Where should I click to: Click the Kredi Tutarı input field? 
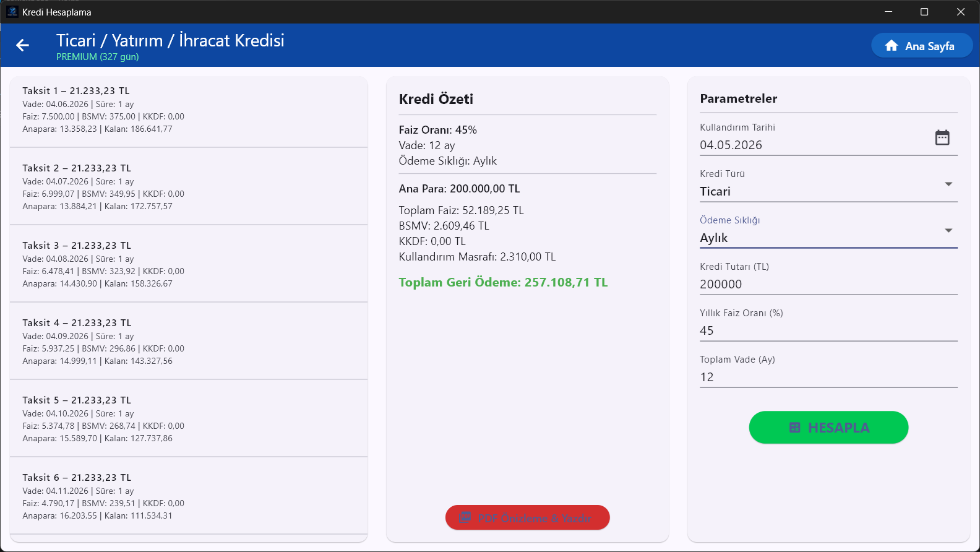(x=828, y=278)
